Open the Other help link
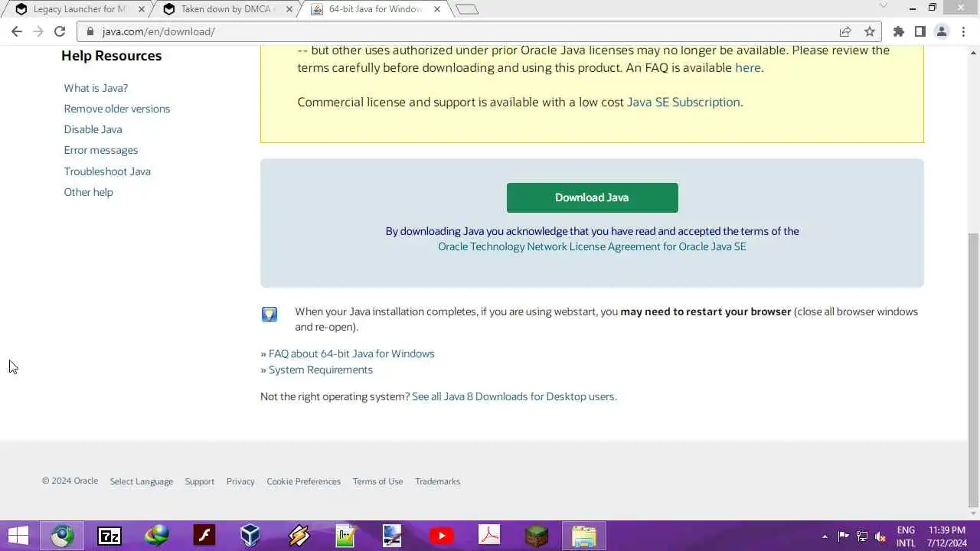The height and width of the screenshot is (551, 980). (x=88, y=192)
